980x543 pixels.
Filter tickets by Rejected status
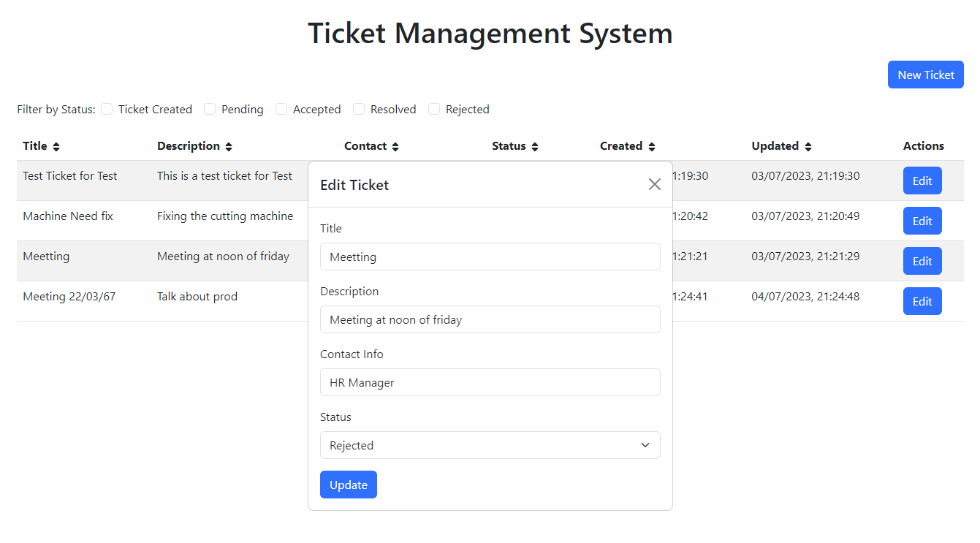(434, 109)
